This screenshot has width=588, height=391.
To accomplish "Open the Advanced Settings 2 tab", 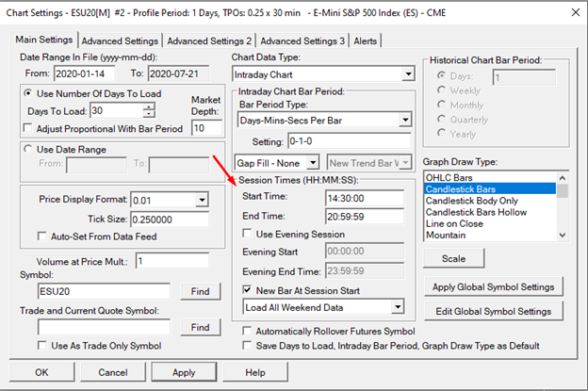I will click(209, 41).
